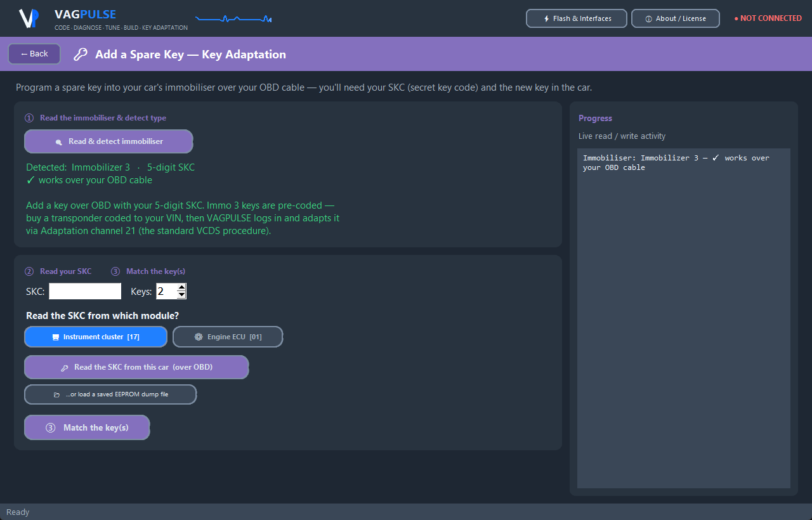Decrease Keys count with down arrow
This screenshot has width=812, height=520.
click(x=181, y=295)
